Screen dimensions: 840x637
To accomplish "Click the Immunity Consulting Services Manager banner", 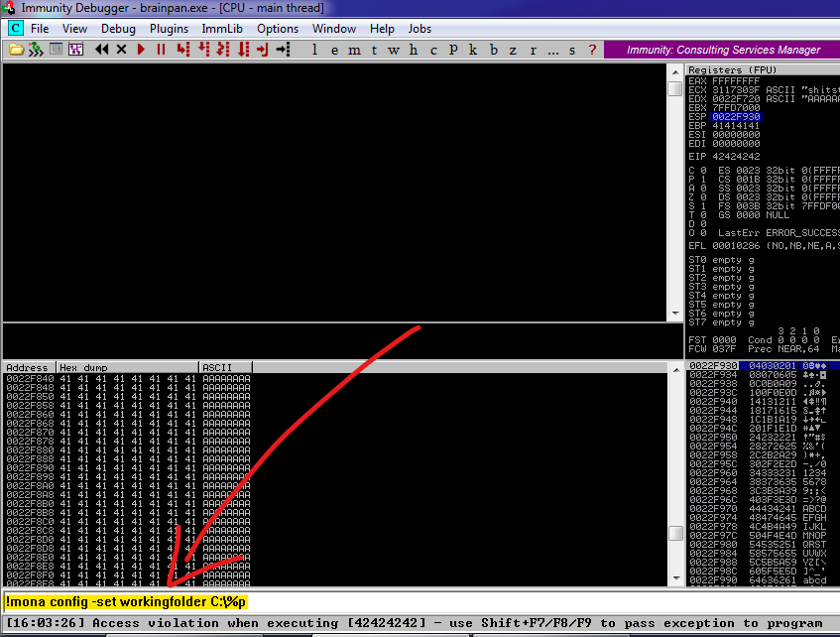I will [722, 50].
